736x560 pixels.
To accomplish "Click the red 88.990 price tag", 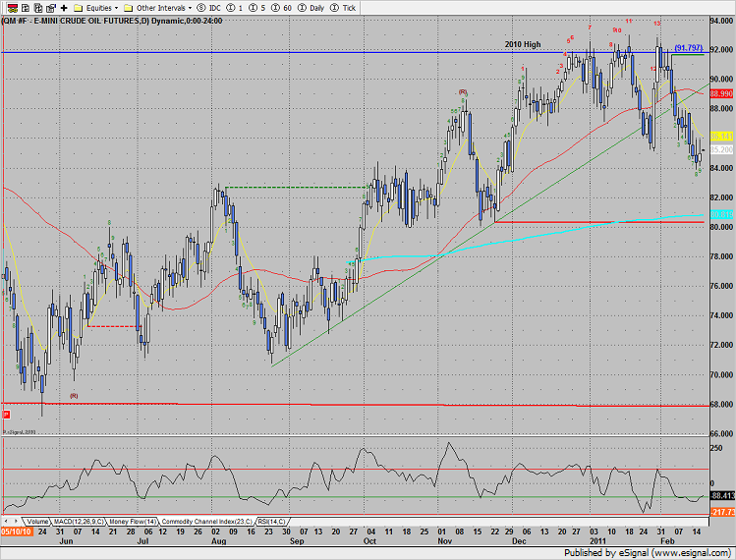I will (x=721, y=94).
